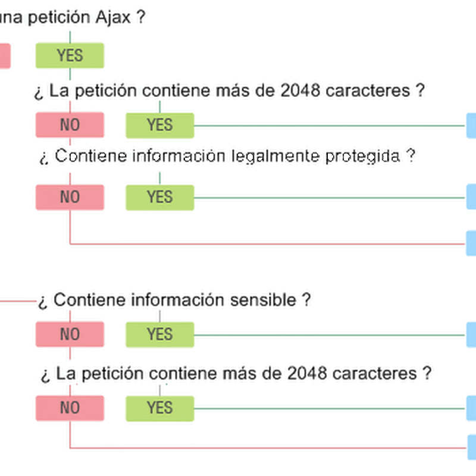Choose YES under 'Contiene información sensible'
The image size is (476, 476).
click(x=160, y=334)
